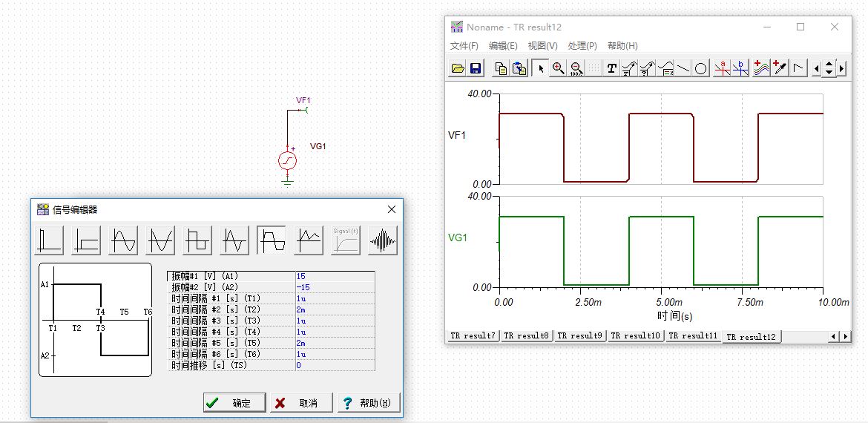Switch to the TR result9 tab

point(580,335)
